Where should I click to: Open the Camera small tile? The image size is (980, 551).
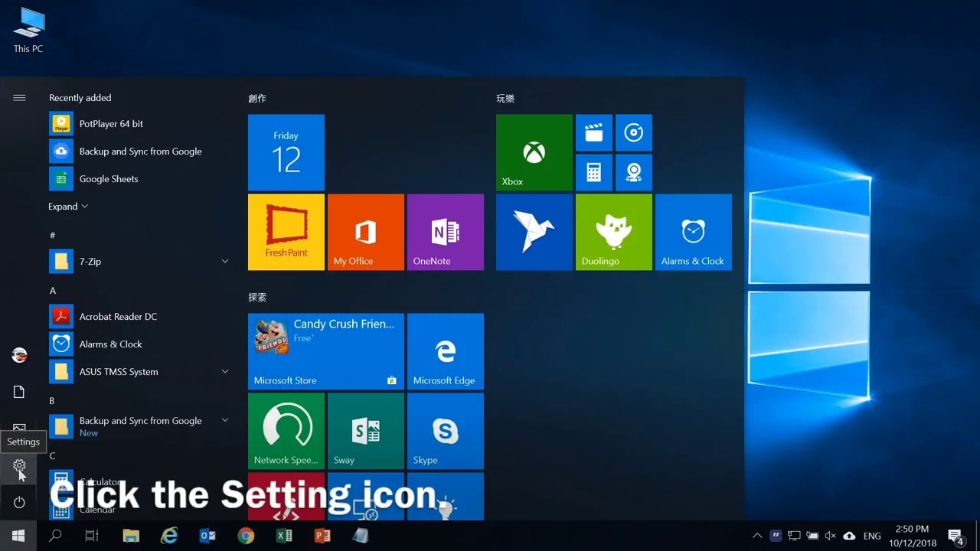[634, 172]
